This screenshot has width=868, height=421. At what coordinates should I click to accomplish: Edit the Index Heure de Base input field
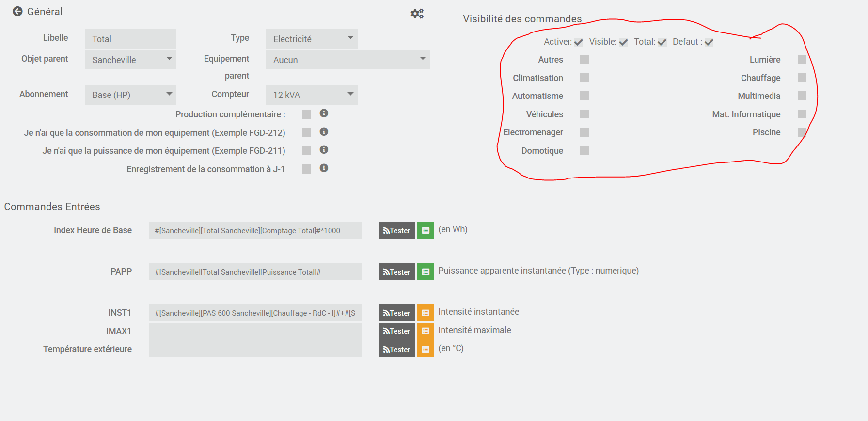255,230
